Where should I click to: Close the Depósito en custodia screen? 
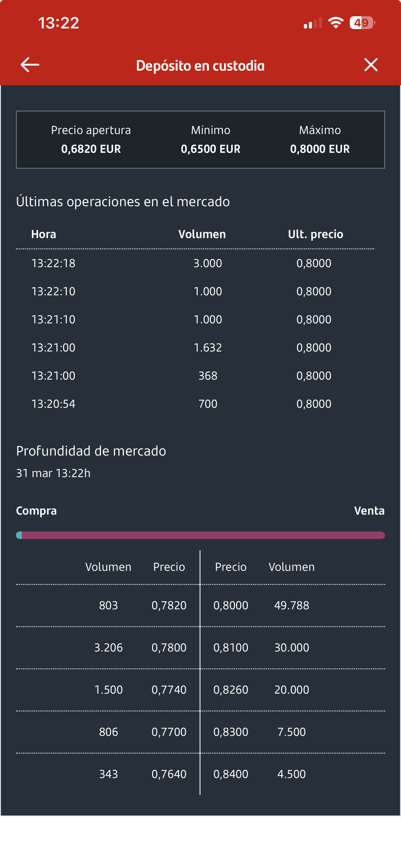tap(371, 65)
